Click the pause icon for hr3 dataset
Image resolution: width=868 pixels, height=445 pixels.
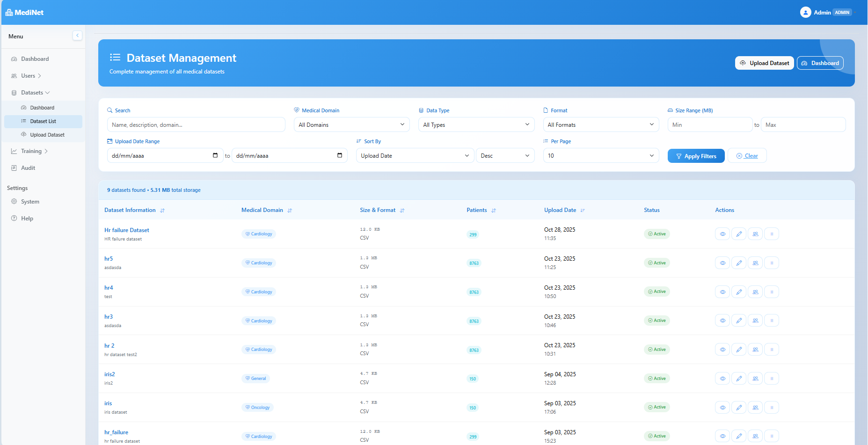click(772, 321)
